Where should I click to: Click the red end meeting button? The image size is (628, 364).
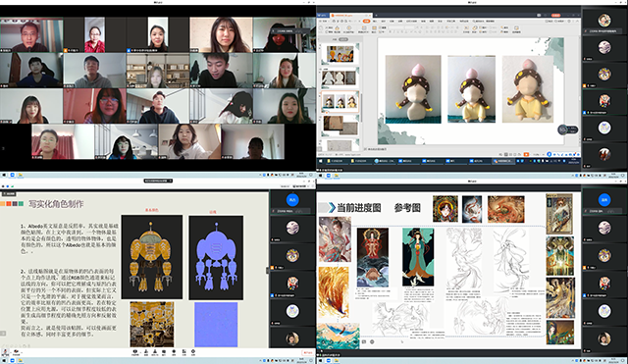[308, 353]
